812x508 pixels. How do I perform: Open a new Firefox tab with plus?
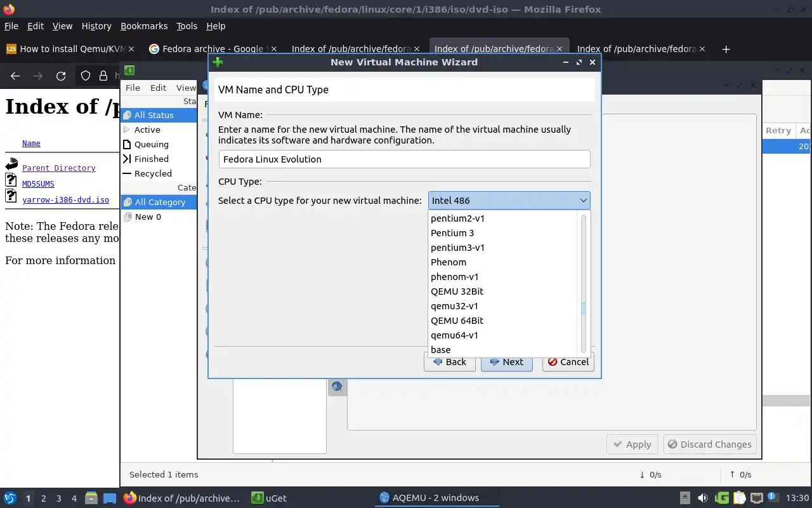[x=726, y=49]
